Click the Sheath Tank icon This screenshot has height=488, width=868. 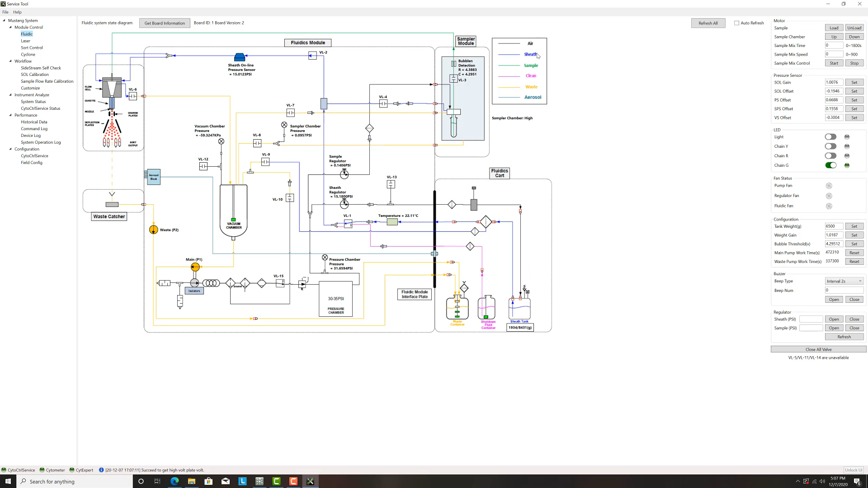(519, 308)
